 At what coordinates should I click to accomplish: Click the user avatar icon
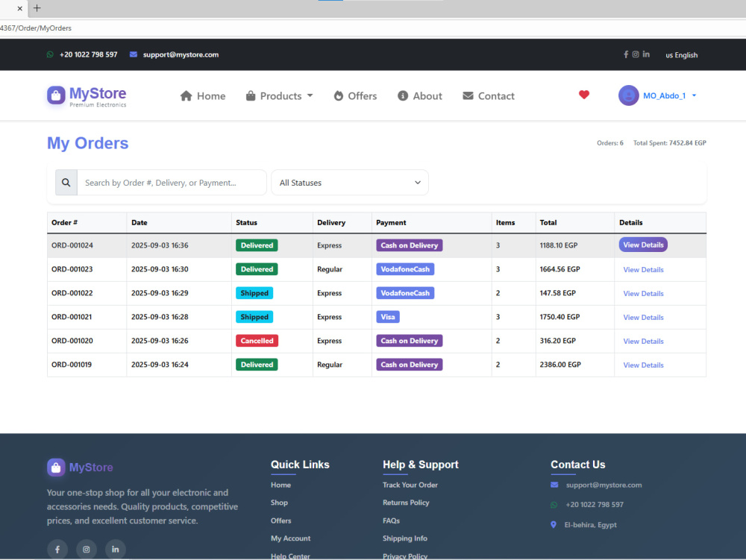pos(628,95)
